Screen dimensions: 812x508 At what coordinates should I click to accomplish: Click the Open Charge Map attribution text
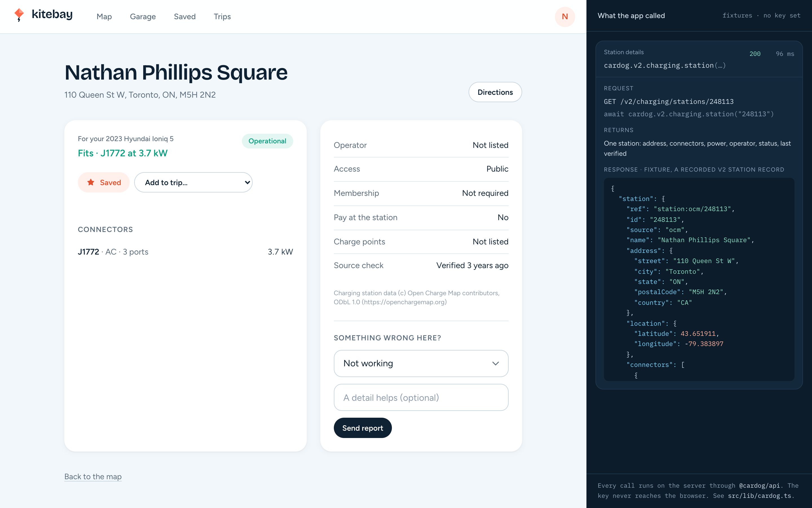(x=416, y=297)
